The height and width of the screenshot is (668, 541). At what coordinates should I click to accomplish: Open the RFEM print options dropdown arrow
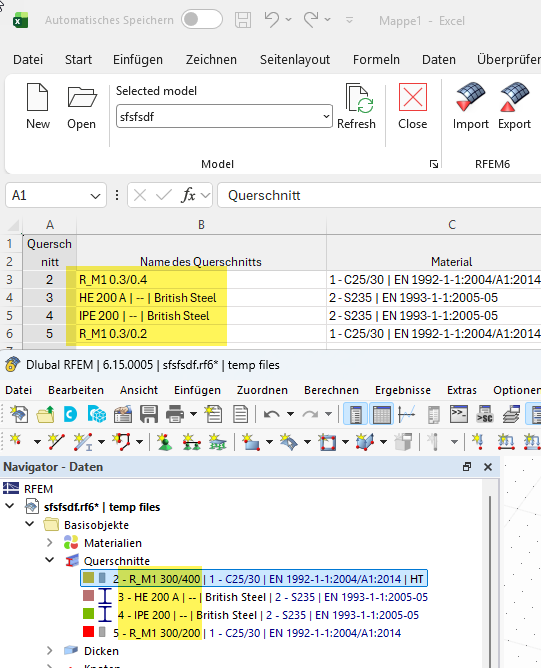tap(193, 414)
